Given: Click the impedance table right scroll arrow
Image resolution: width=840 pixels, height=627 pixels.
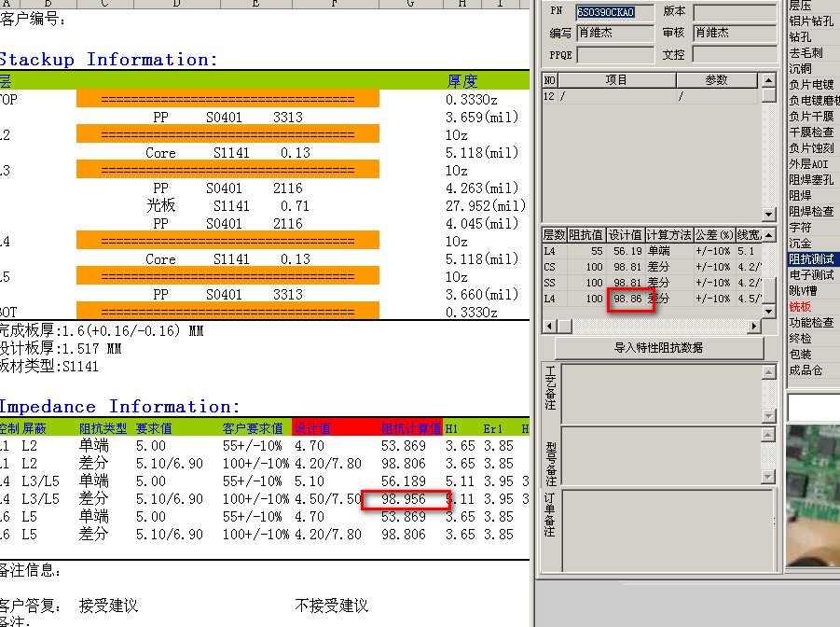Looking at the screenshot, I should pos(753,326).
